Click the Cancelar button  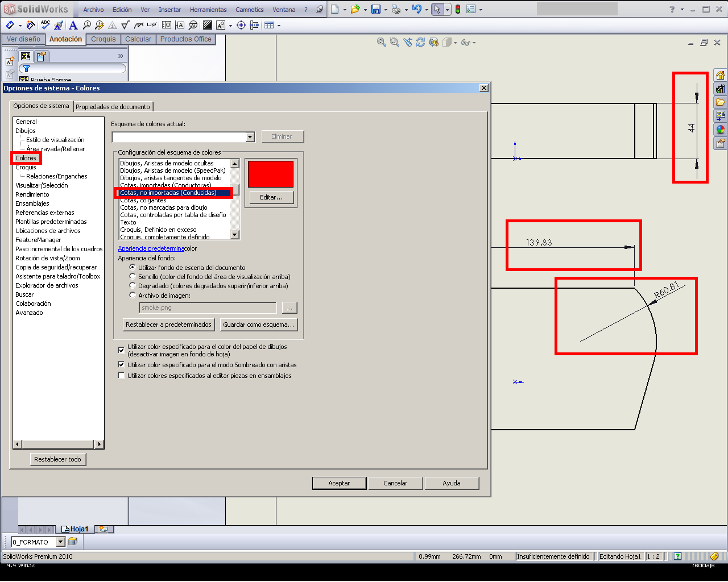coord(395,483)
